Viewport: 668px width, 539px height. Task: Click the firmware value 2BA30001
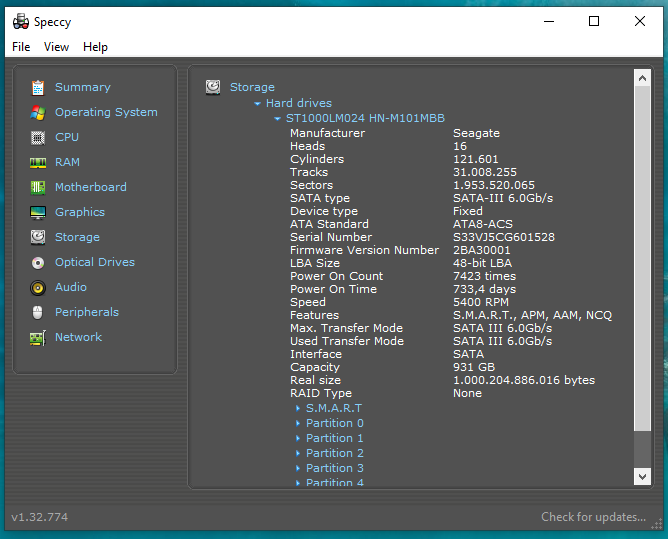481,250
